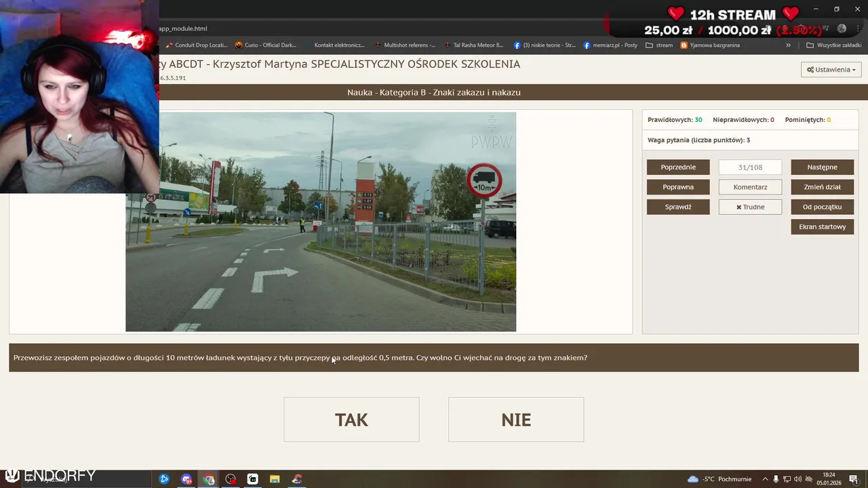This screenshot has height=488, width=868.
Task: Click the road sign question photo
Action: [321, 222]
